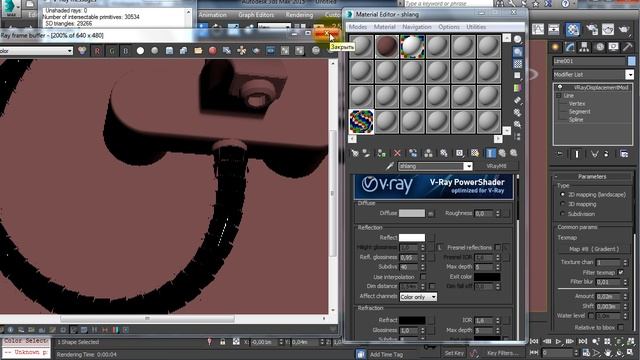
Task: Toggle Relative to bbox checkbox
Action: (x=621, y=327)
